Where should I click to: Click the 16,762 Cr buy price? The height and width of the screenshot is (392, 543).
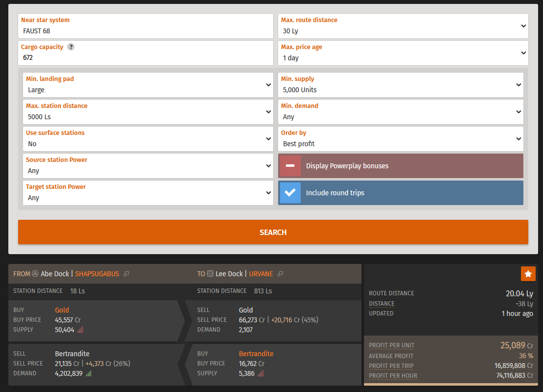click(x=252, y=364)
